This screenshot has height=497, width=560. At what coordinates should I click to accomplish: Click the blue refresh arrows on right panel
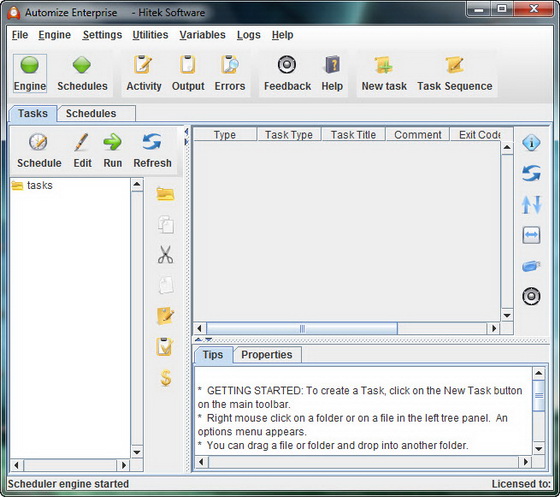click(x=531, y=174)
